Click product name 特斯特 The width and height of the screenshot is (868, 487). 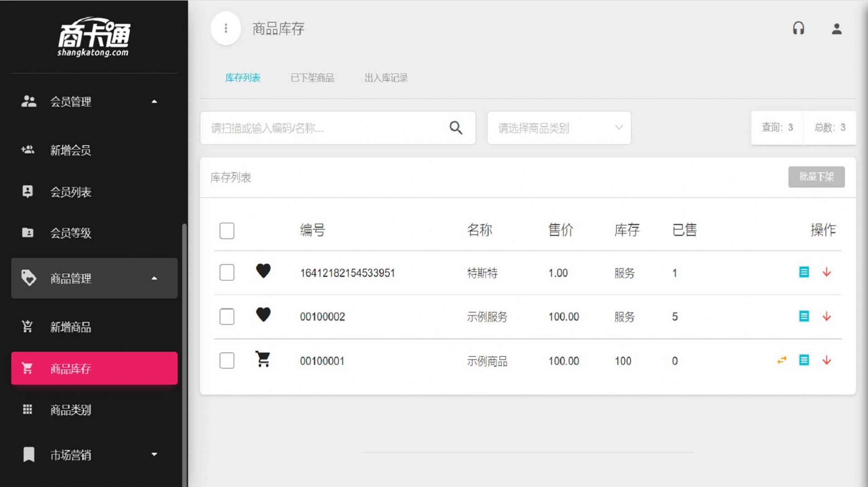click(482, 273)
